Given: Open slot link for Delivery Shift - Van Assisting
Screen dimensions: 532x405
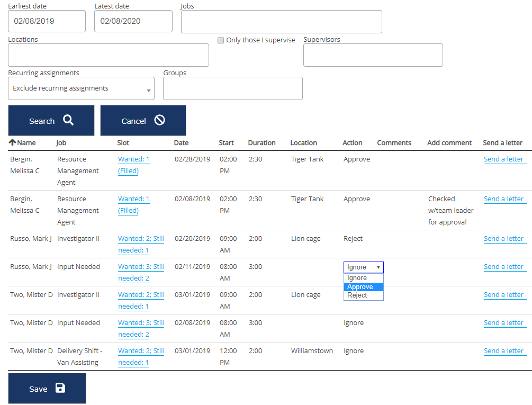Looking at the screenshot, I should (x=141, y=351).
